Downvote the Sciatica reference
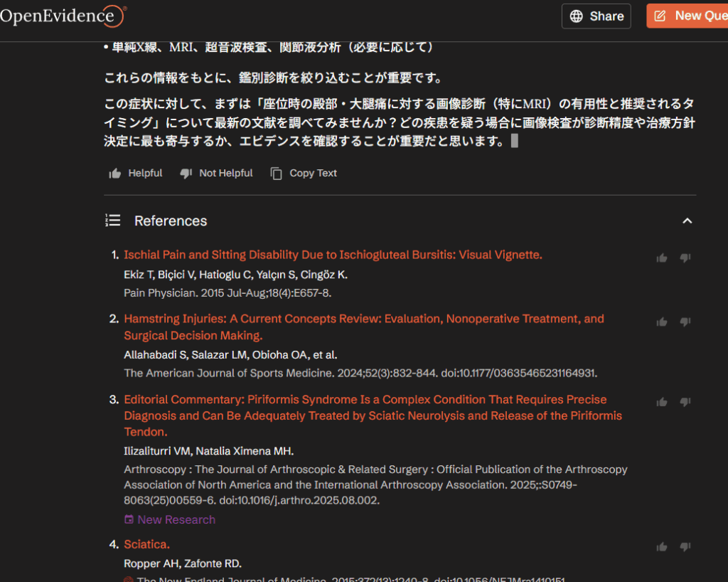The width and height of the screenshot is (728, 582). pos(685,547)
